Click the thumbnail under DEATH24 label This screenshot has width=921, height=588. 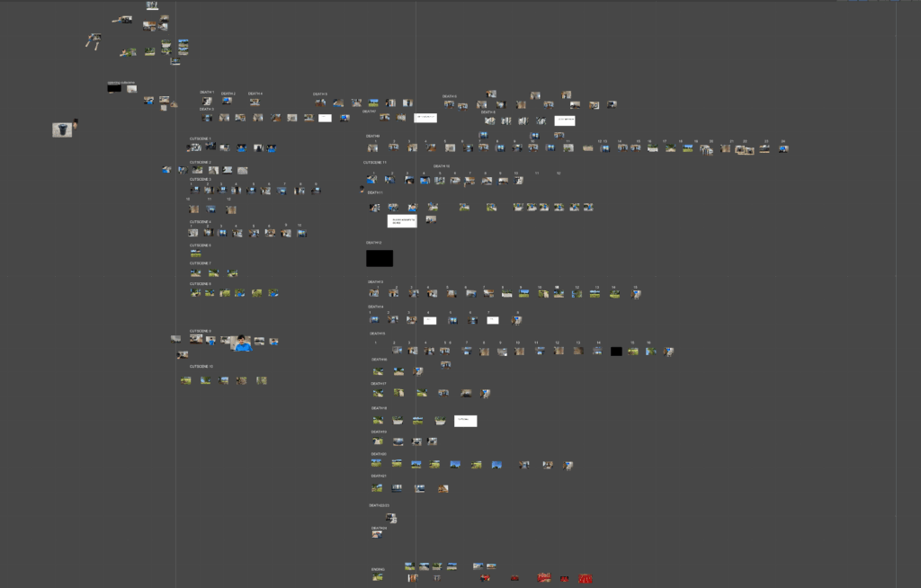tap(379, 534)
